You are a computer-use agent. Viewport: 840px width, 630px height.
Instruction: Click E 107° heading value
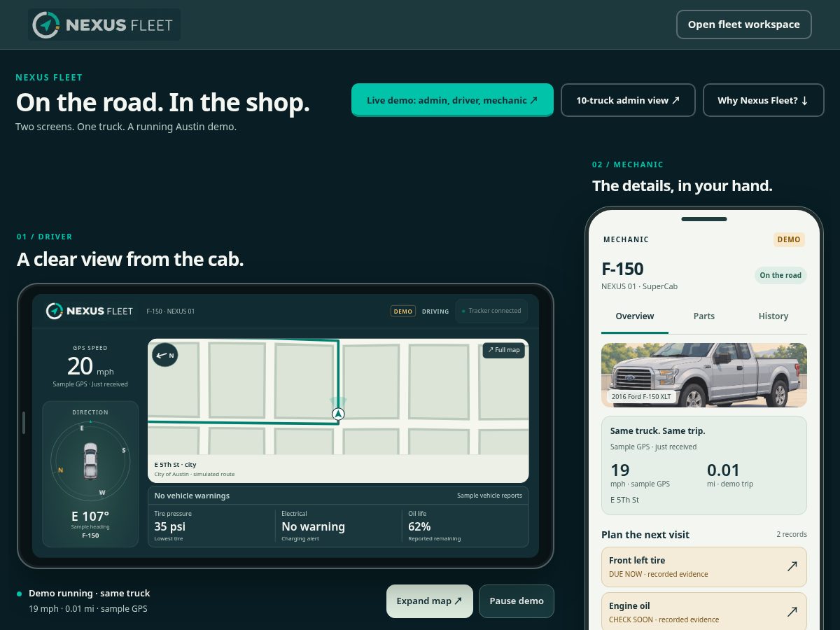click(x=90, y=517)
